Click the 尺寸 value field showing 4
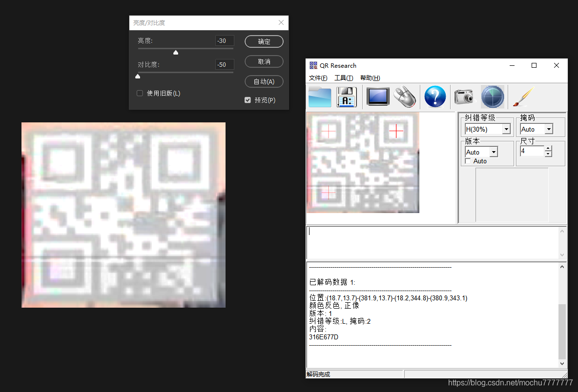Screen dimensions: 578x392 532,151
